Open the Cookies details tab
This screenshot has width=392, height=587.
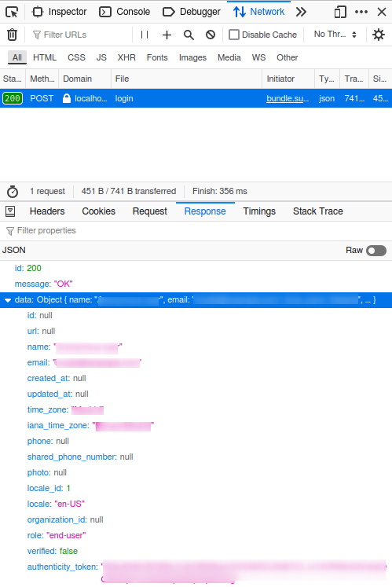coord(99,211)
